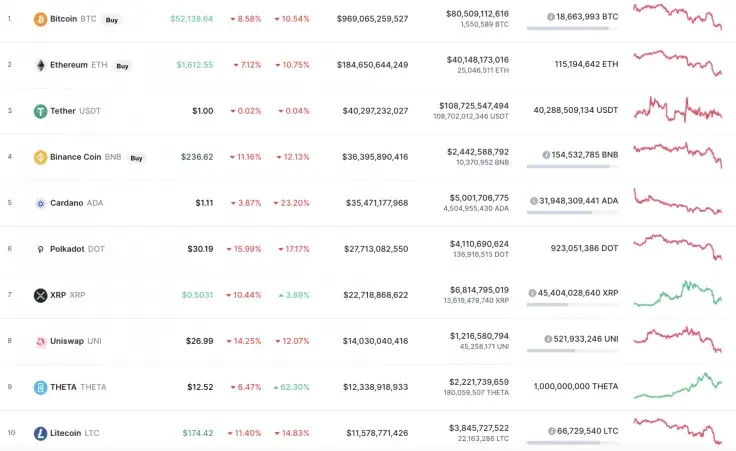
Task: Open the Litecoin LTC name link
Action: coord(74,433)
